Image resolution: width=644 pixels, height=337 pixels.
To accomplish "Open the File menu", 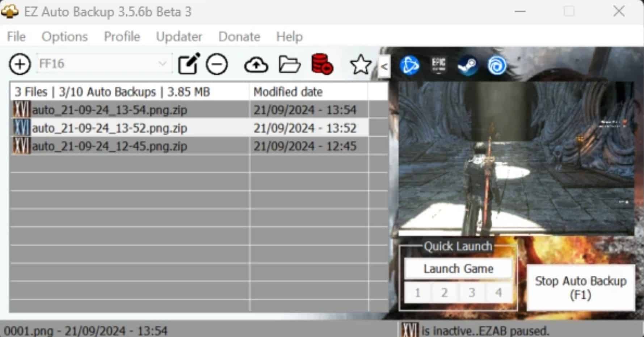I will tap(16, 37).
